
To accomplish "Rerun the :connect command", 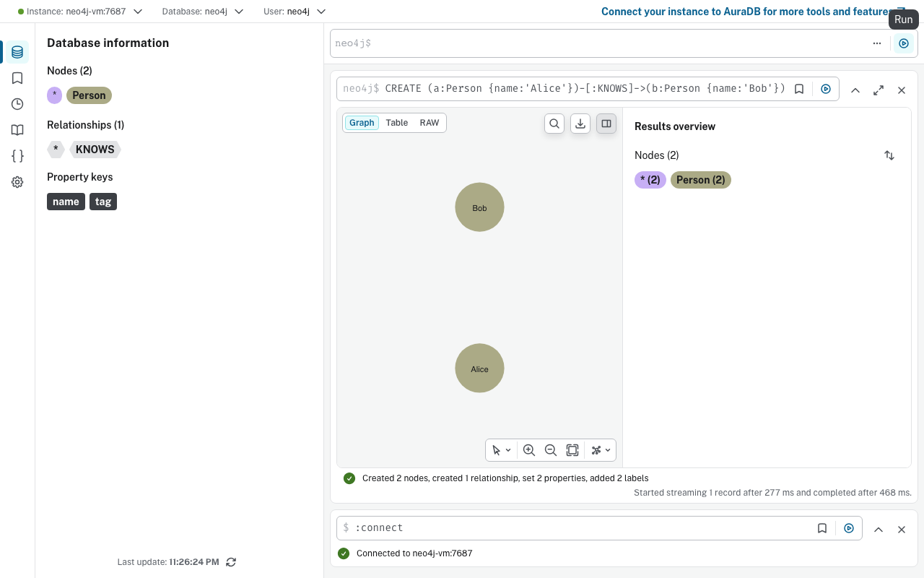I will click(x=849, y=528).
